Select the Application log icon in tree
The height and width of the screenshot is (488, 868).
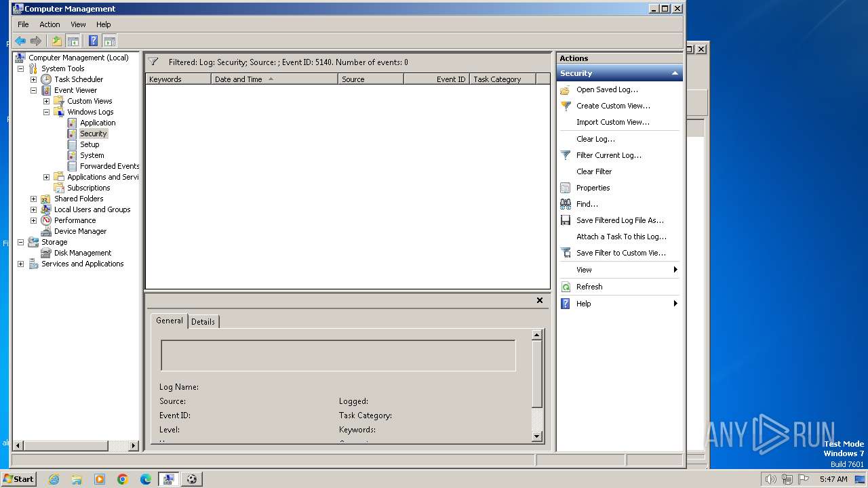pos(73,123)
